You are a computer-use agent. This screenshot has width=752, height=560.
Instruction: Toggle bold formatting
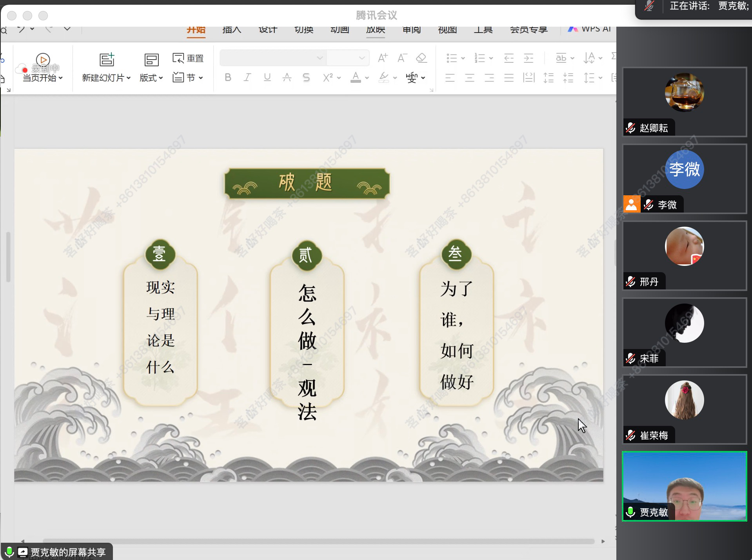(228, 78)
